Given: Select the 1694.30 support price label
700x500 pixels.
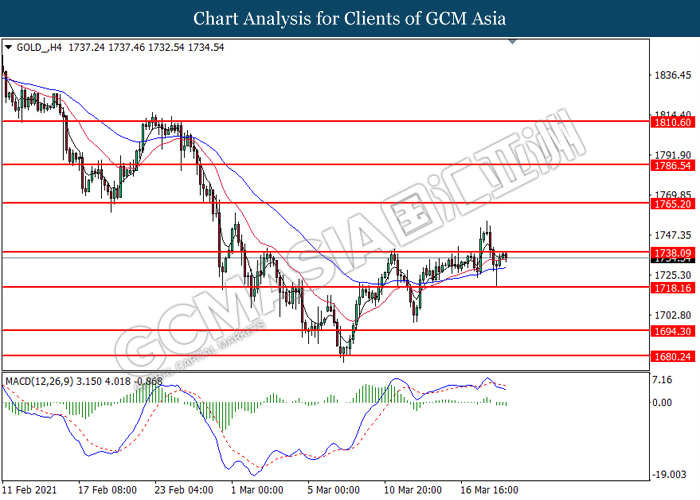Looking at the screenshot, I should (x=672, y=331).
